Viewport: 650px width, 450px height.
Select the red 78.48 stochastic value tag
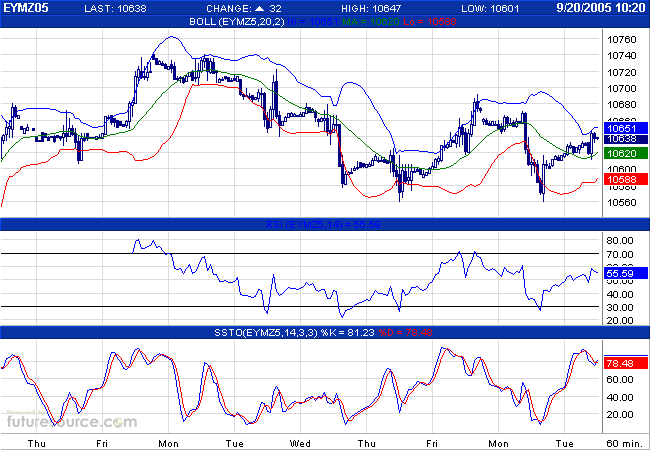point(626,363)
